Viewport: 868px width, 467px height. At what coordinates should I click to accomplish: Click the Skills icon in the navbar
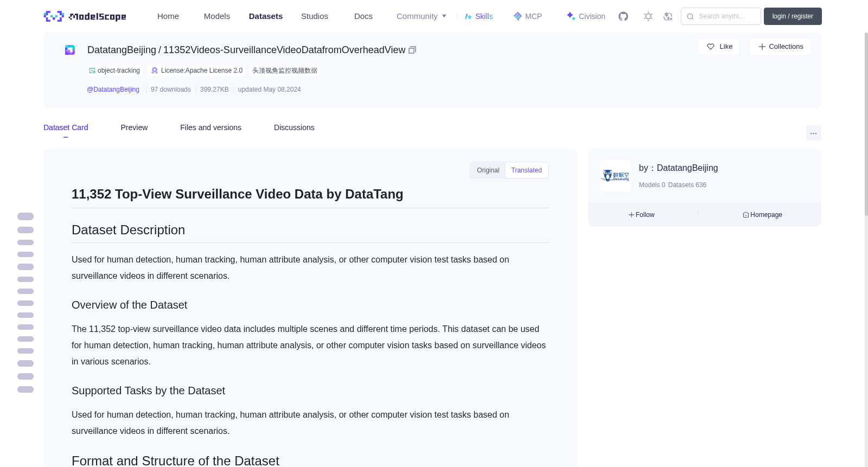(468, 16)
